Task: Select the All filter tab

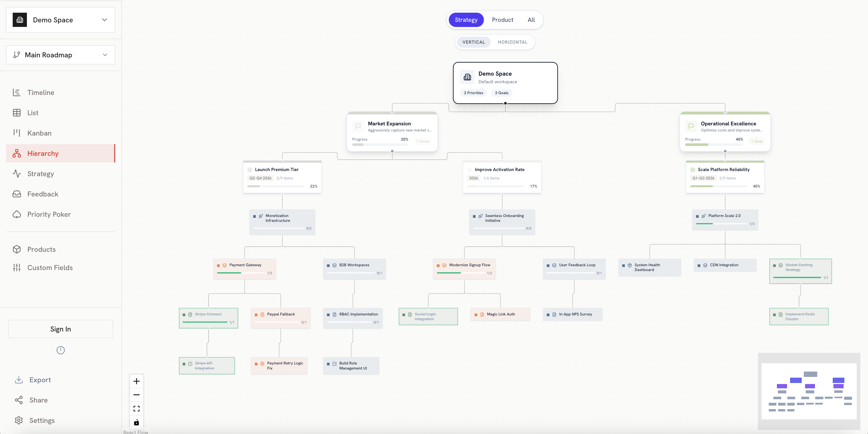Action: click(x=531, y=20)
